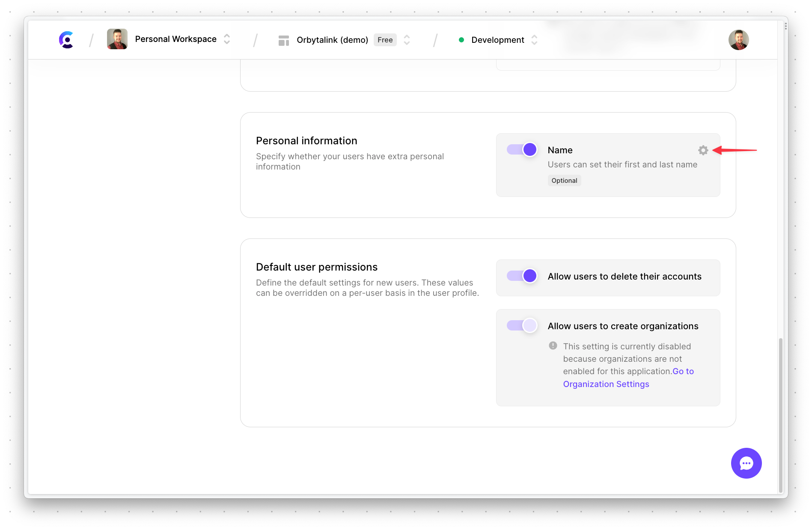Toggle the Name personal information switch
This screenshot has width=812, height=530.
(x=522, y=150)
